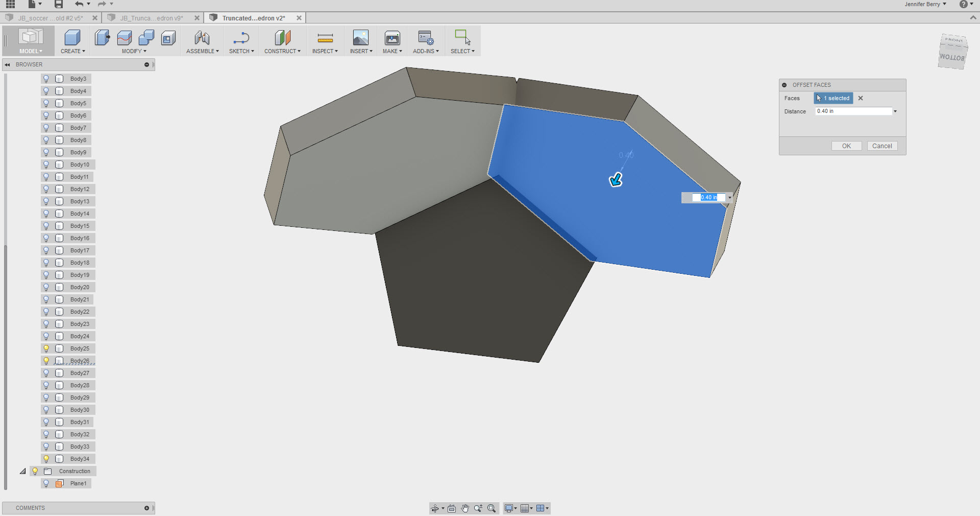Screen dimensions: 980x516
Task: Toggle the Construction folder visibility bulb
Action: click(35, 471)
